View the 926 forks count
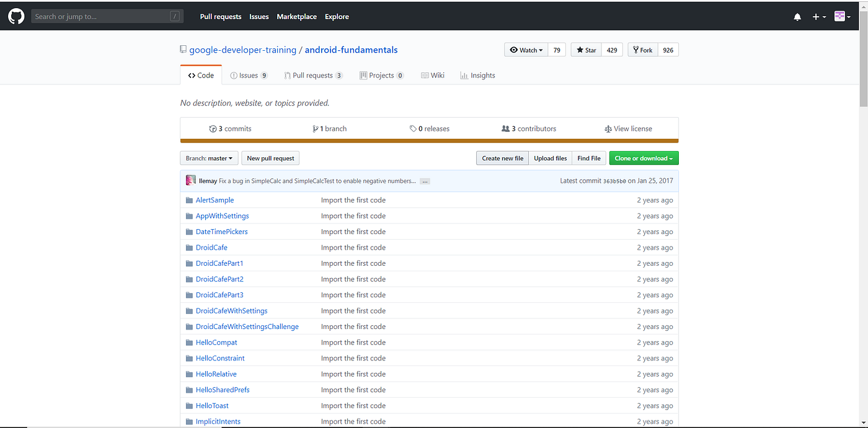This screenshot has height=428, width=868. (668, 50)
